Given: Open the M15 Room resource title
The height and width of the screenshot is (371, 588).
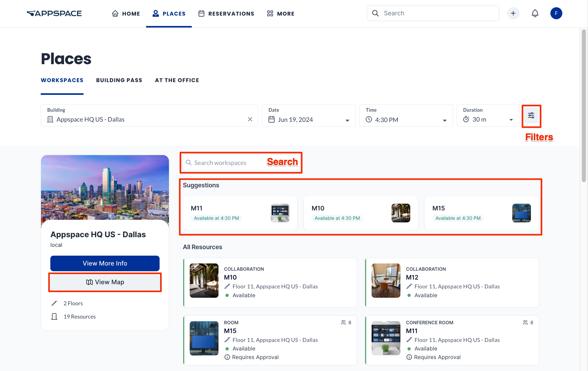Looking at the screenshot, I should (230, 331).
